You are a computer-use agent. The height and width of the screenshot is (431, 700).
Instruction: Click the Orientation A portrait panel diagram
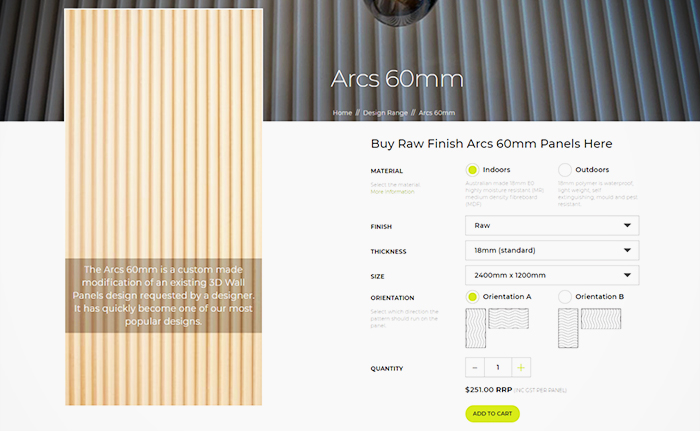[x=475, y=328]
